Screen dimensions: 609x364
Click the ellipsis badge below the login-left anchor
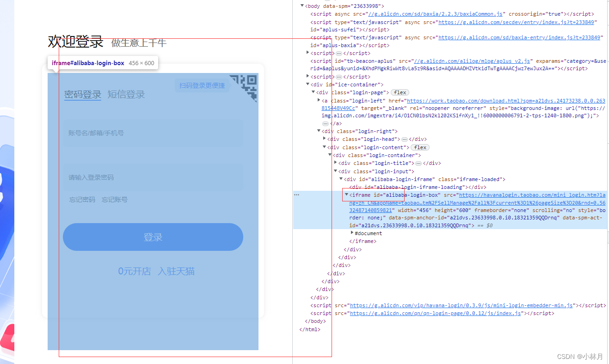(x=326, y=123)
